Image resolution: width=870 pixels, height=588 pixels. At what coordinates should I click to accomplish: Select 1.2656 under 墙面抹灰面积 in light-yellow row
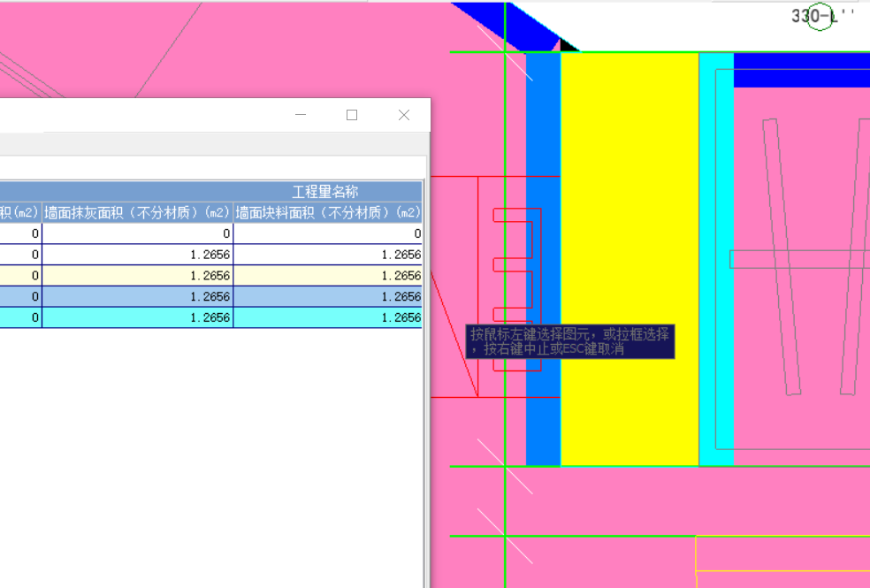(137, 276)
